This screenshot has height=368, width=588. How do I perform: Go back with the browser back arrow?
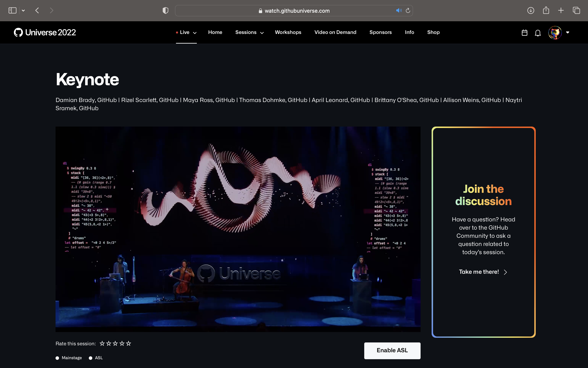point(37,10)
